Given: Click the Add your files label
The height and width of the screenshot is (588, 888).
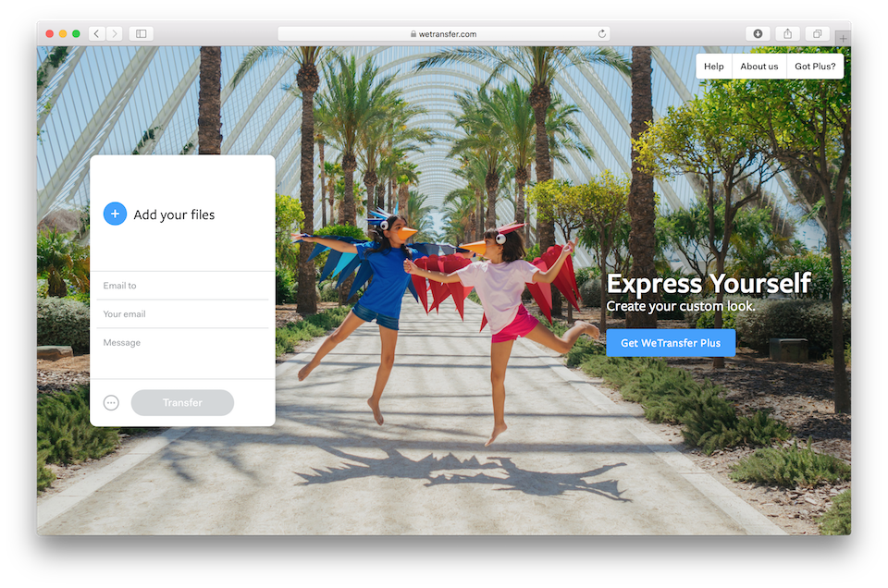Looking at the screenshot, I should pos(174,214).
